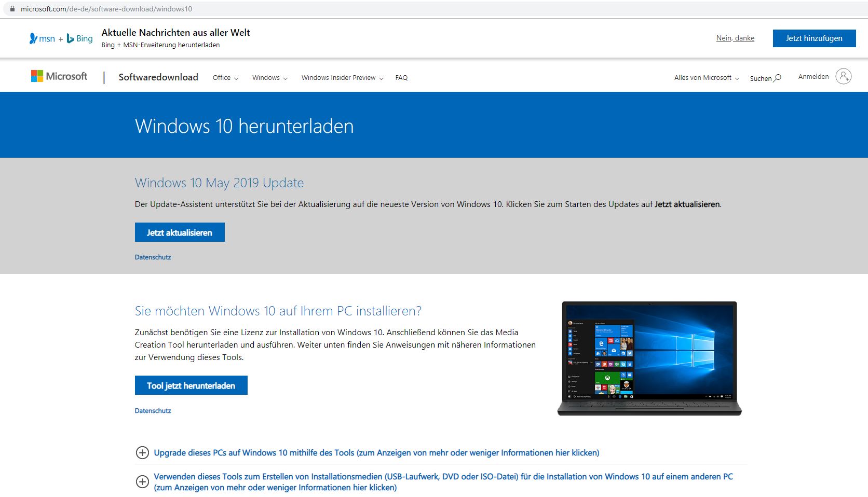The image size is (868, 497).
Task: Open Datenschutz link under download tool button
Action: coord(153,411)
